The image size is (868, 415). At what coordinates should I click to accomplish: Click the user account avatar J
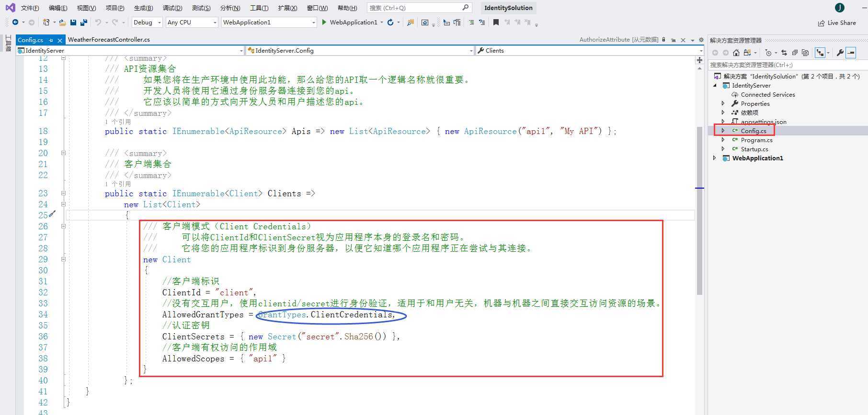click(839, 8)
